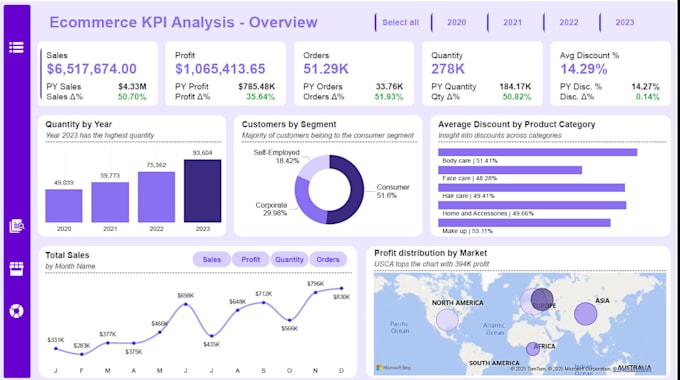Select the Home and Accessories discount bar
The width and height of the screenshot is (680, 380).
click(x=532, y=205)
